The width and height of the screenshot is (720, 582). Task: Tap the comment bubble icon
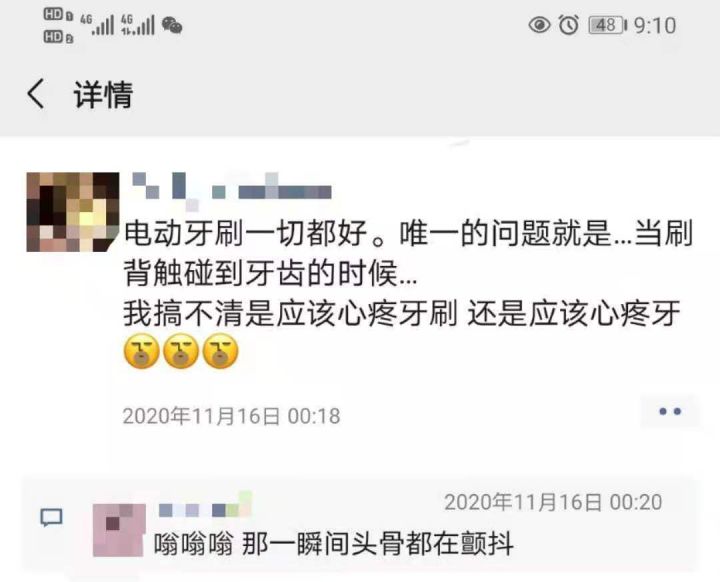(x=51, y=518)
